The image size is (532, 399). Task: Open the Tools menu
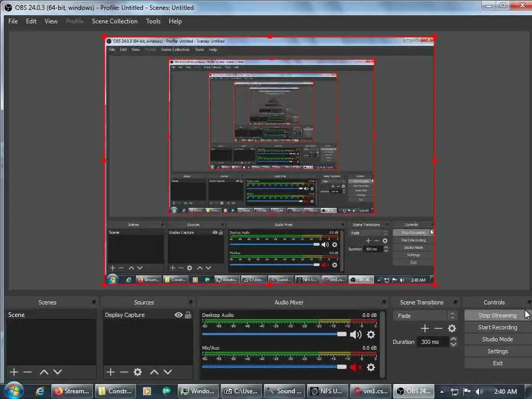pos(153,21)
